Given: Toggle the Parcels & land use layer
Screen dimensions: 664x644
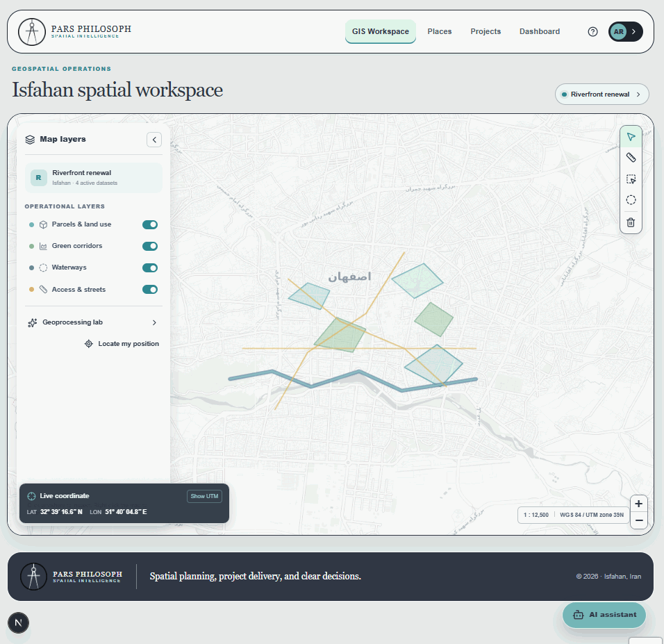Looking at the screenshot, I should pyautogui.click(x=150, y=224).
